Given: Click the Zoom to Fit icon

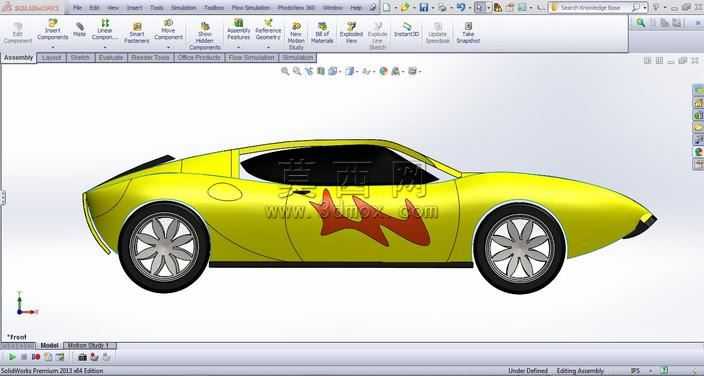Looking at the screenshot, I should coord(285,71).
